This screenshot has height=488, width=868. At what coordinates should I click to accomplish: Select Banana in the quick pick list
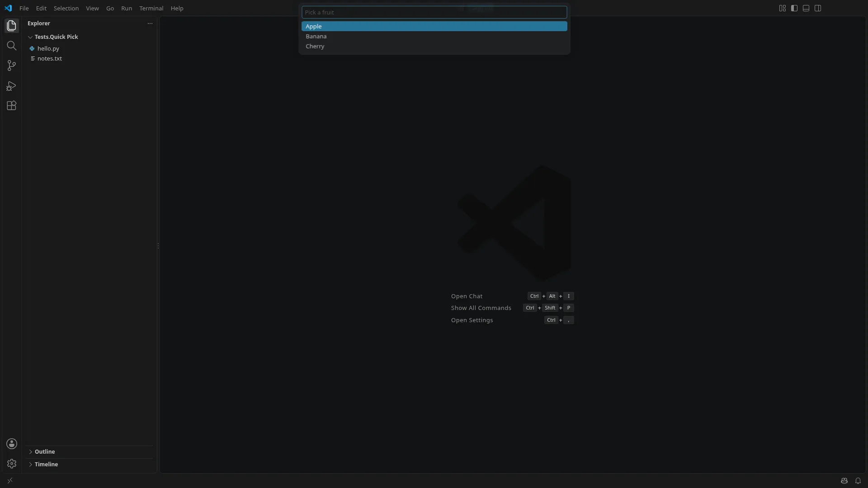434,37
